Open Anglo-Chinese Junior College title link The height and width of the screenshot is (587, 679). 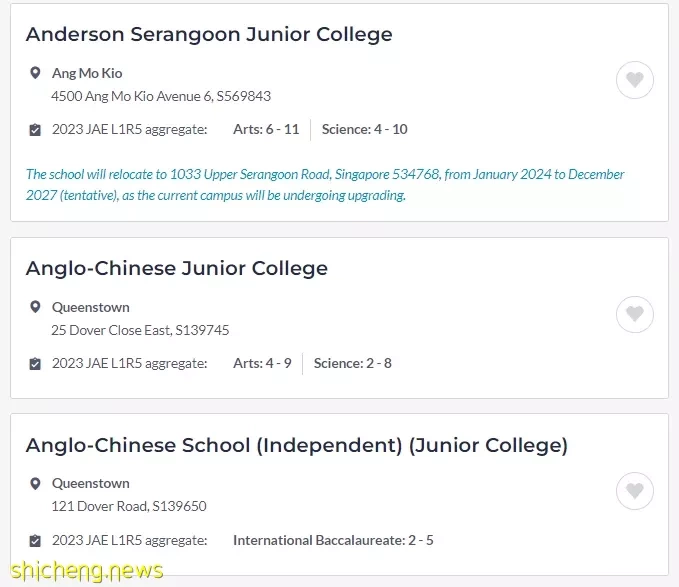177,268
